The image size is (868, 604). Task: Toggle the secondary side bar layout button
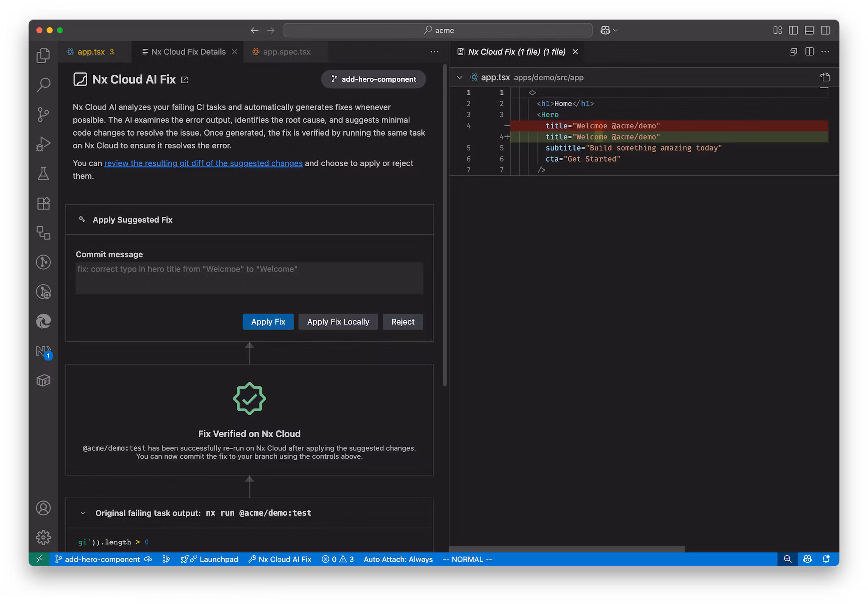click(825, 30)
